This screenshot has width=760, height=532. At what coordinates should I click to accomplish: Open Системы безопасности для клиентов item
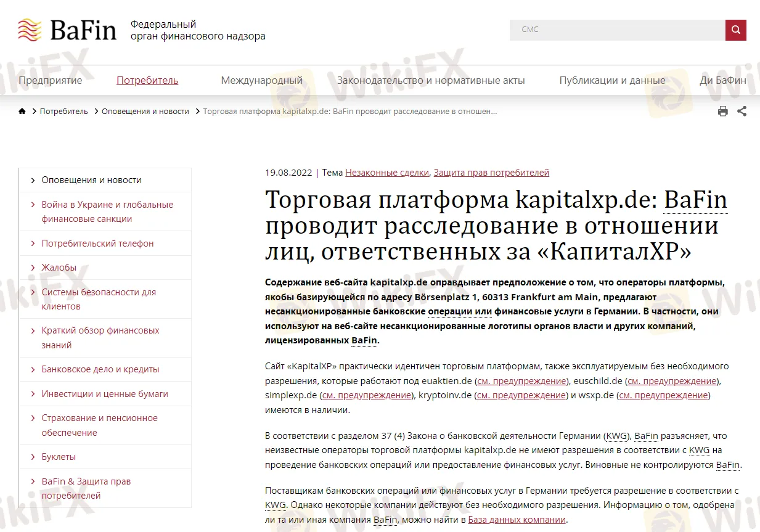click(x=99, y=299)
